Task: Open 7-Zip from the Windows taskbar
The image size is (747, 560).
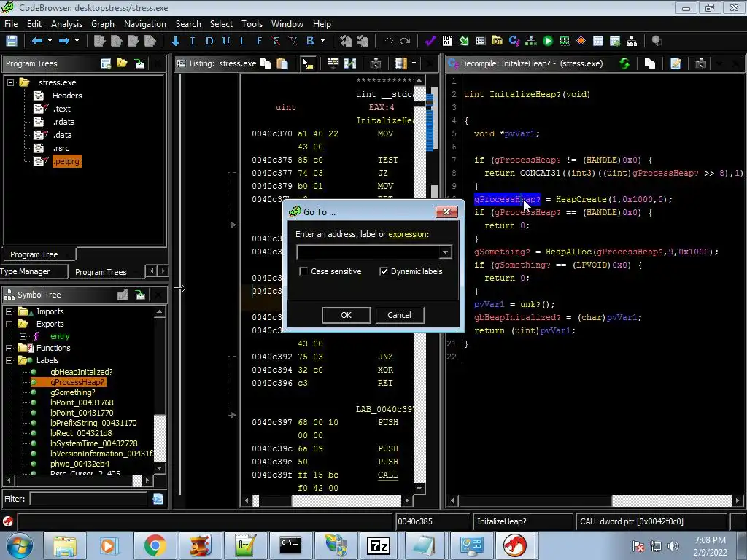Action: (379, 545)
